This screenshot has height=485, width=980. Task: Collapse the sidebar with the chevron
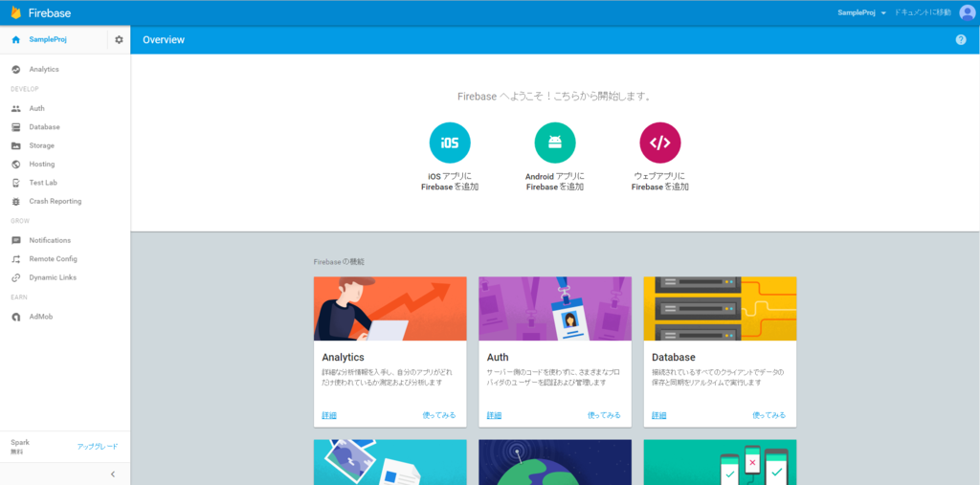113,474
